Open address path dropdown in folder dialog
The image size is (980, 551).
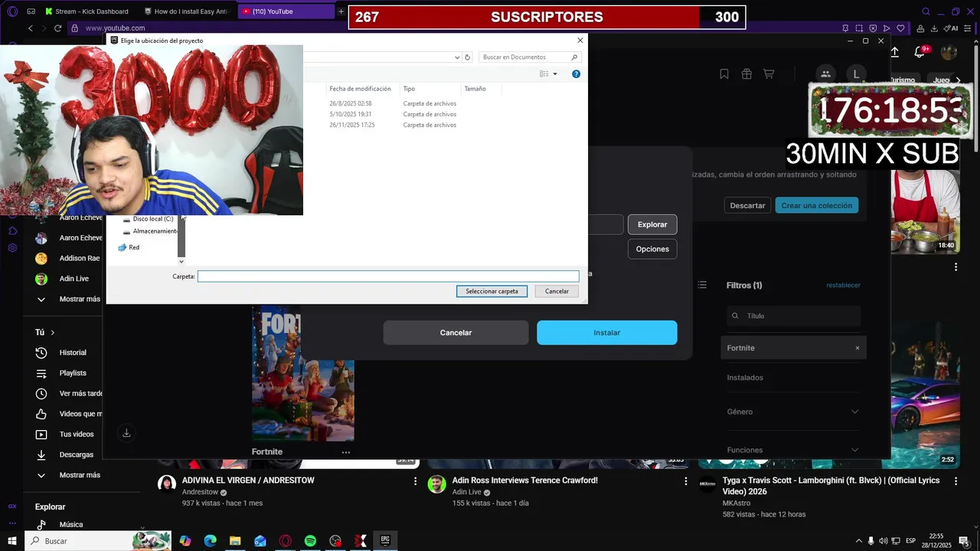pyautogui.click(x=458, y=57)
